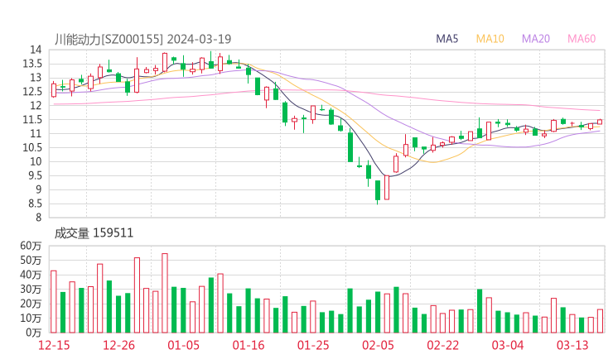The width and height of the screenshot is (613, 364).
Task: Click the 11.5 price axis value
Action: 32,120
